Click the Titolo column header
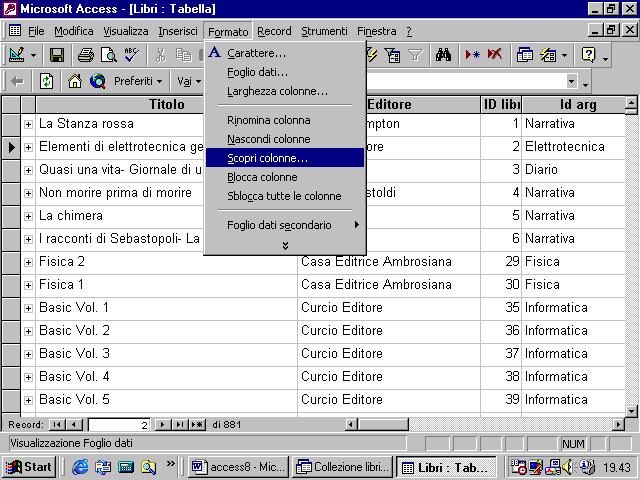640x480 pixels. [167, 104]
